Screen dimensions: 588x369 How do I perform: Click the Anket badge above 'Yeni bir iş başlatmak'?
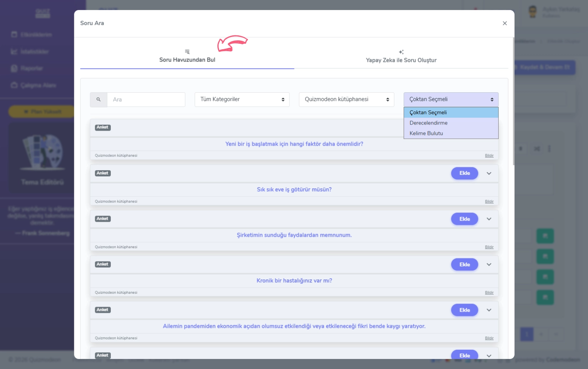click(103, 128)
